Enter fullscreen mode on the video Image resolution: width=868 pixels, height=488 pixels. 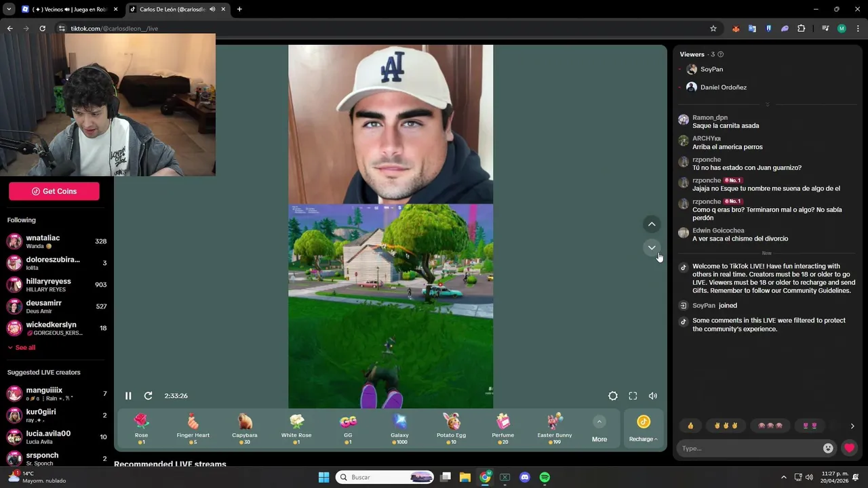point(633,396)
